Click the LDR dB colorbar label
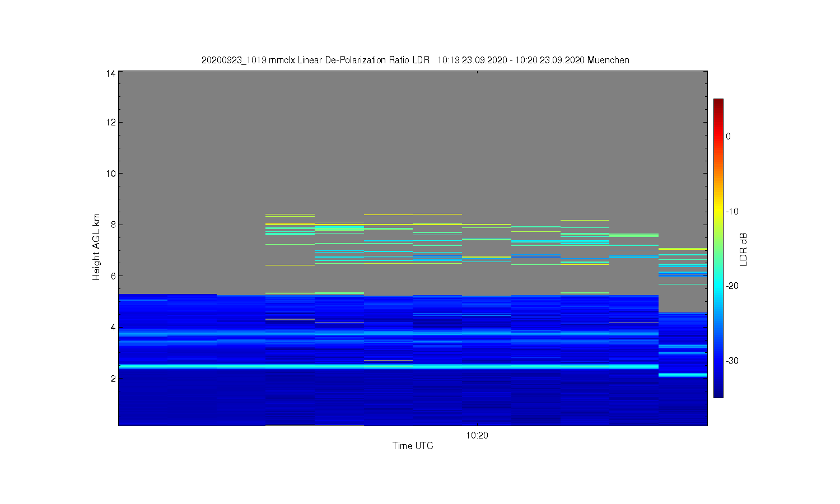This screenshot has width=840, height=504. pos(744,249)
